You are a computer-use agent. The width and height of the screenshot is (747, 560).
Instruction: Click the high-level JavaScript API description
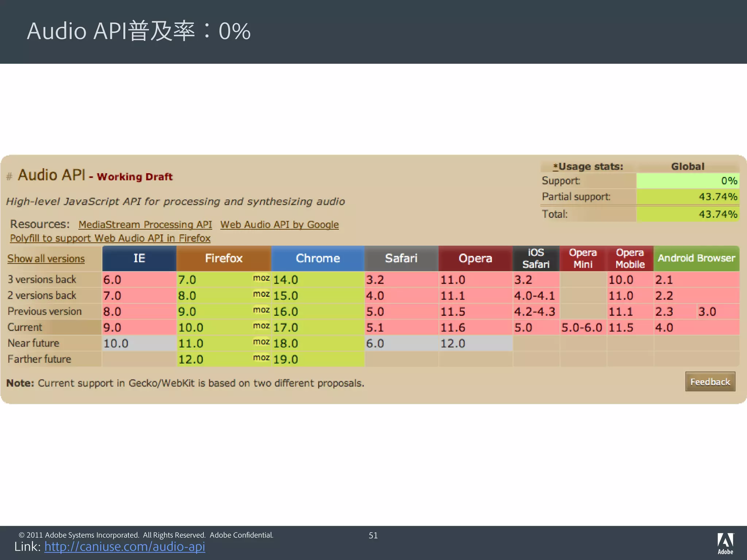pyautogui.click(x=175, y=202)
